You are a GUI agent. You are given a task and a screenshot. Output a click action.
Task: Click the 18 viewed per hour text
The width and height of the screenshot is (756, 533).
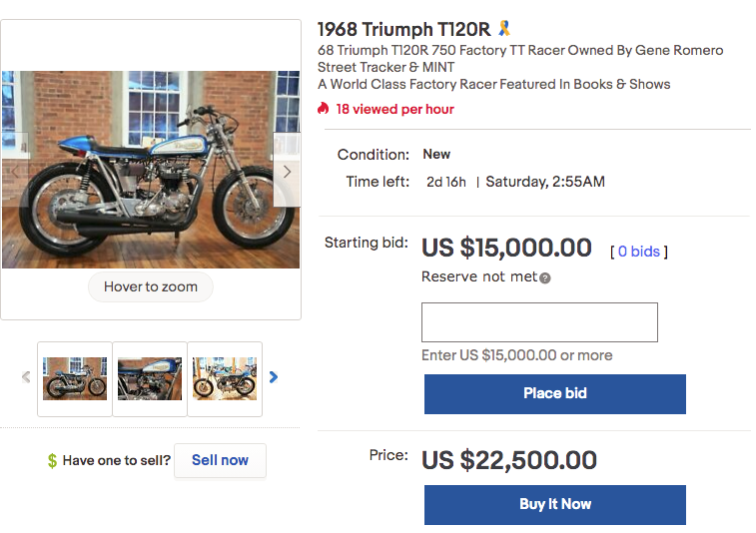click(x=394, y=109)
